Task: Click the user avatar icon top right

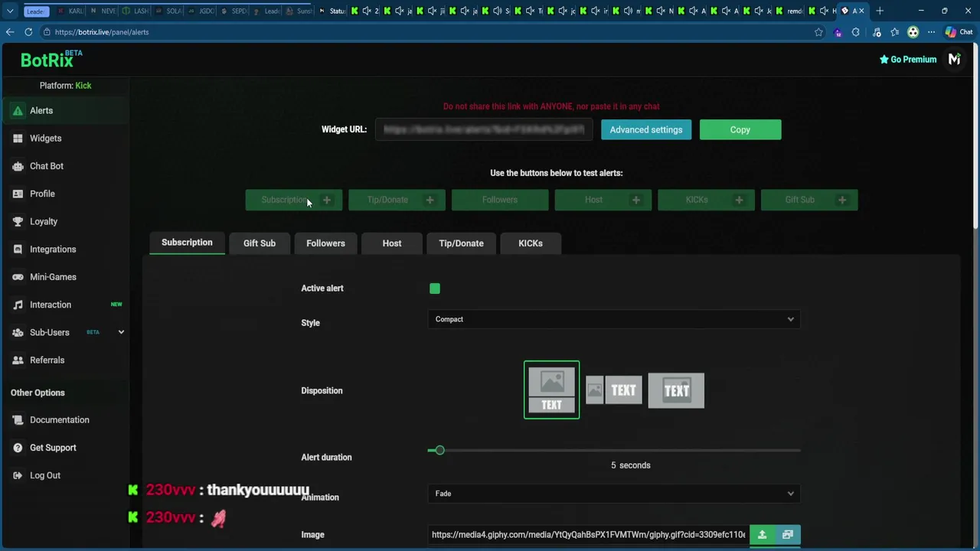Action: [x=954, y=59]
